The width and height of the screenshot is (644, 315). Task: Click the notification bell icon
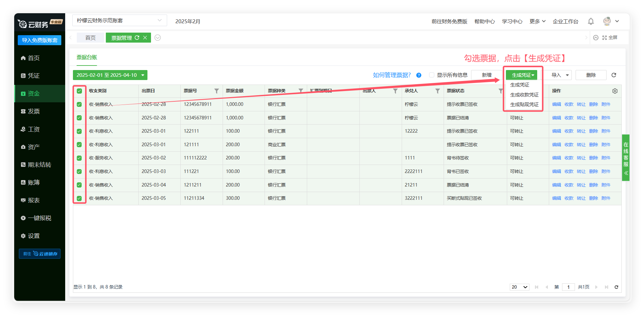click(591, 21)
